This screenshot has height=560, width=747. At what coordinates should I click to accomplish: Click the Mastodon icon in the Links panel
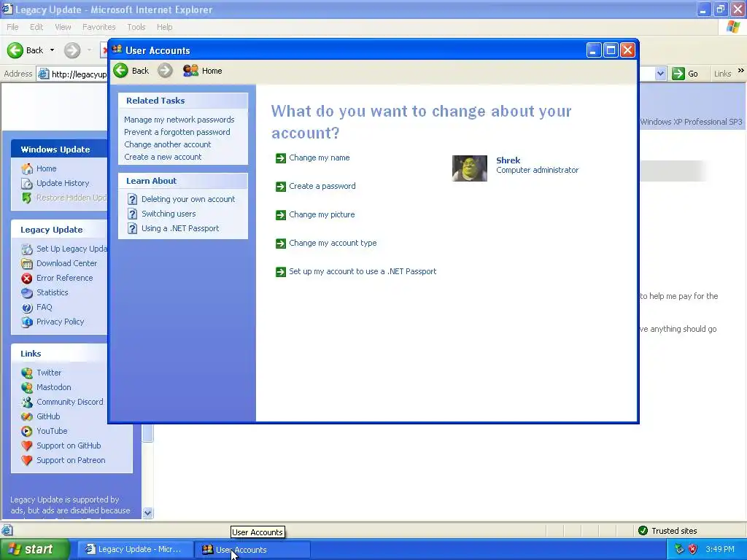pos(27,388)
